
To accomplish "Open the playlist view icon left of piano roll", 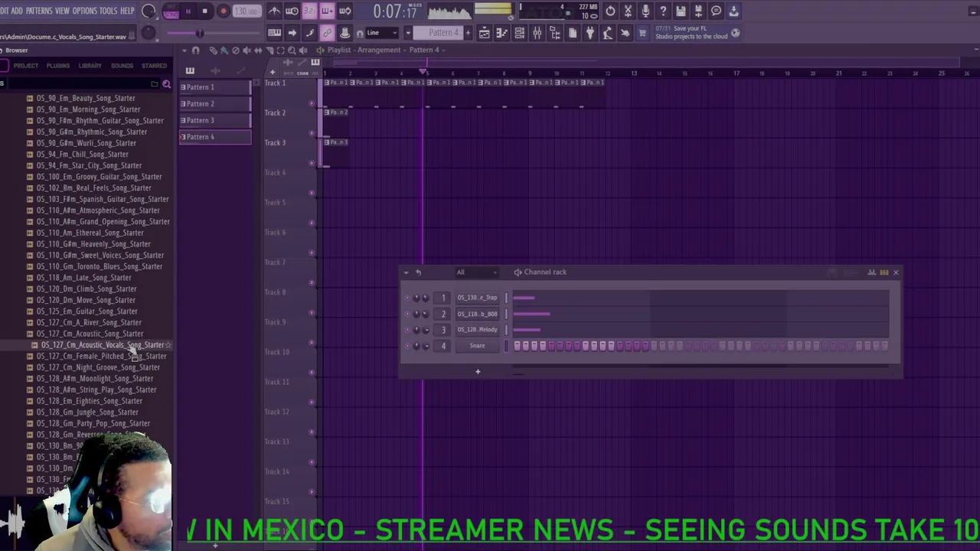I will (x=484, y=33).
